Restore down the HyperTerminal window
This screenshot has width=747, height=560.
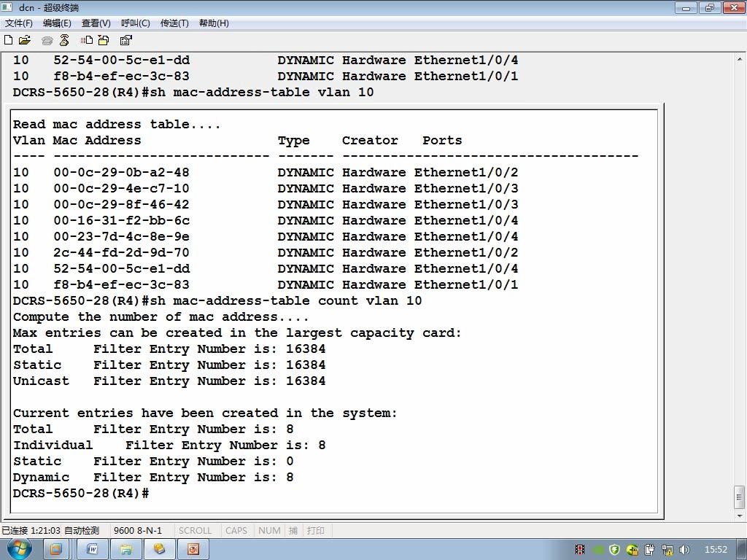pyautogui.click(x=709, y=7)
